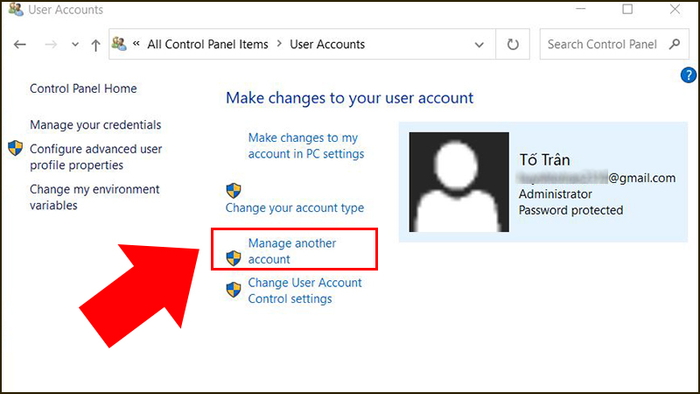
Task: Click Change your account type link
Action: coord(295,208)
